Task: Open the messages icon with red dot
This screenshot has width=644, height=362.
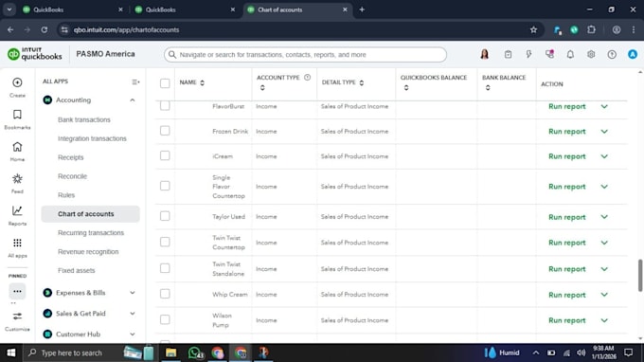Action: click(x=549, y=54)
